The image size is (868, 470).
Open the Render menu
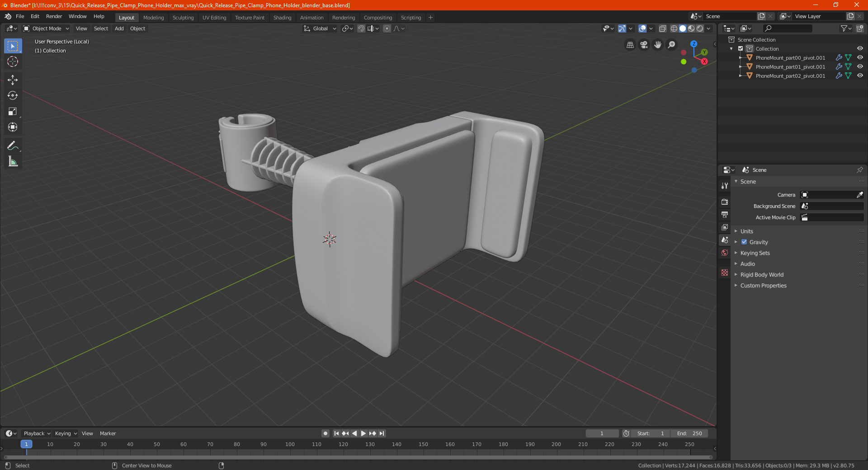pyautogui.click(x=54, y=16)
